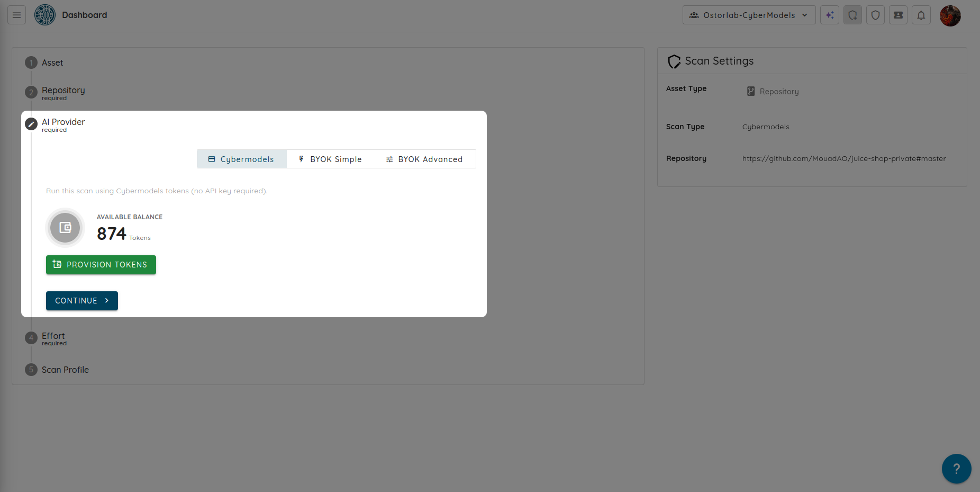Open the AI sparkle assistant icon

coord(830,15)
